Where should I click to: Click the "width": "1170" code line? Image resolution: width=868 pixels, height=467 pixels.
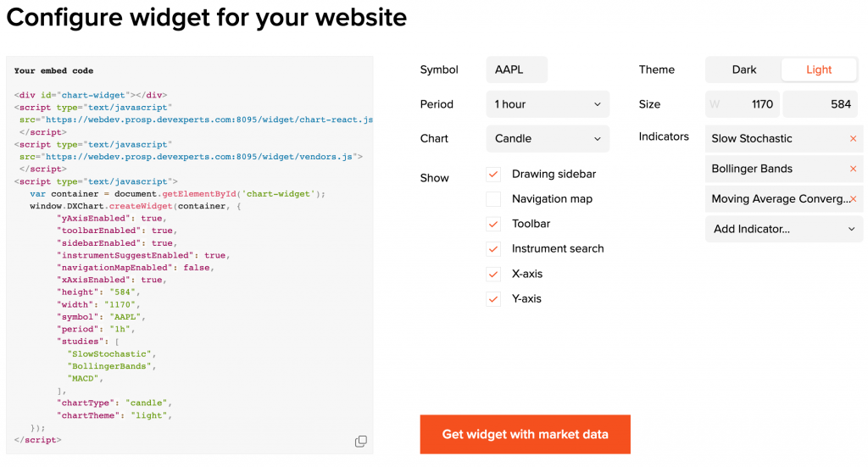98,305
